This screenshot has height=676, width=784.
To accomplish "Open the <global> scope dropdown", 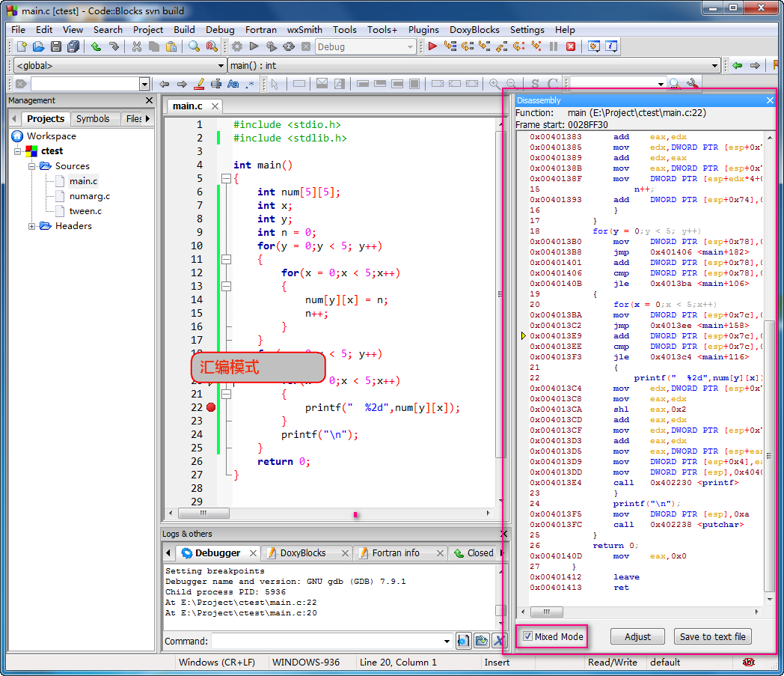I will click(x=220, y=65).
